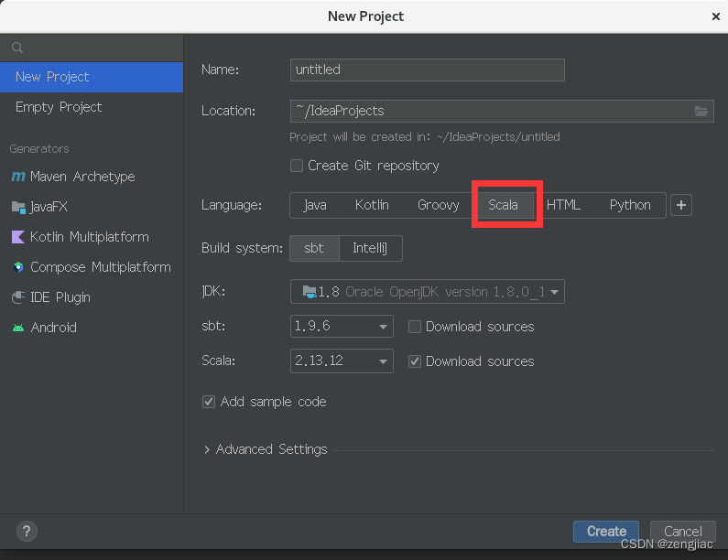This screenshot has height=560, width=728.
Task: Select the Android generator label
Action: click(x=53, y=328)
